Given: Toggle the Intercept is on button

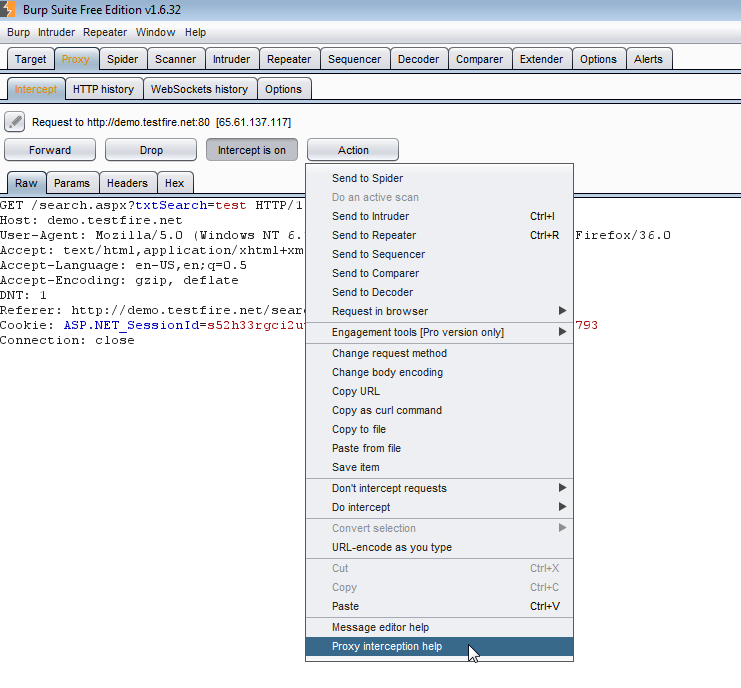Looking at the screenshot, I should click(252, 150).
